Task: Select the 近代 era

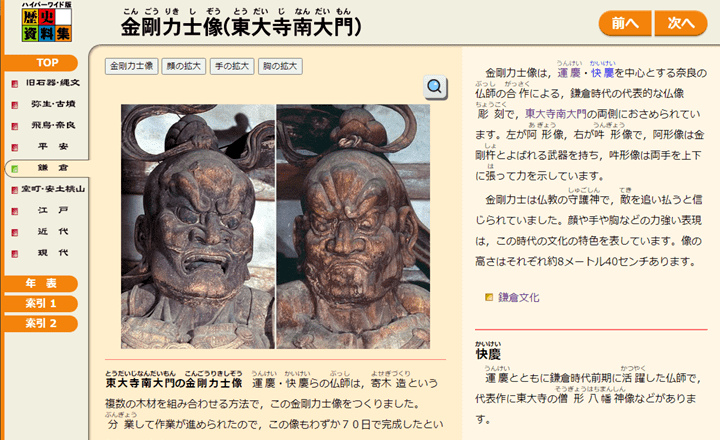Action: pyautogui.click(x=53, y=231)
